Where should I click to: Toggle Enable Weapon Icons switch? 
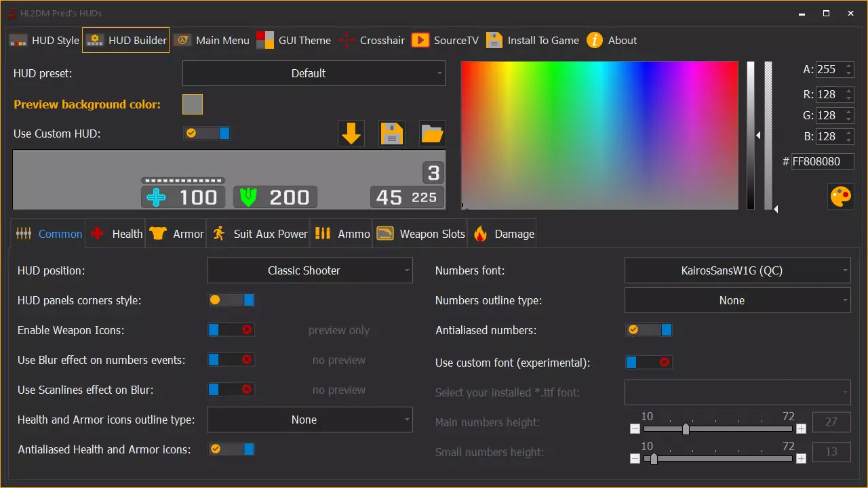coord(231,330)
